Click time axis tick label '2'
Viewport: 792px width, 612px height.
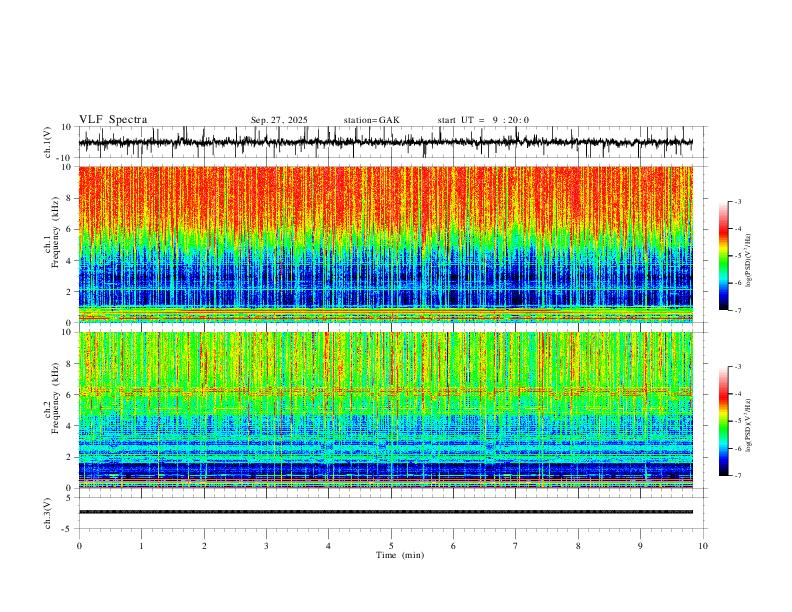pyautogui.click(x=204, y=546)
